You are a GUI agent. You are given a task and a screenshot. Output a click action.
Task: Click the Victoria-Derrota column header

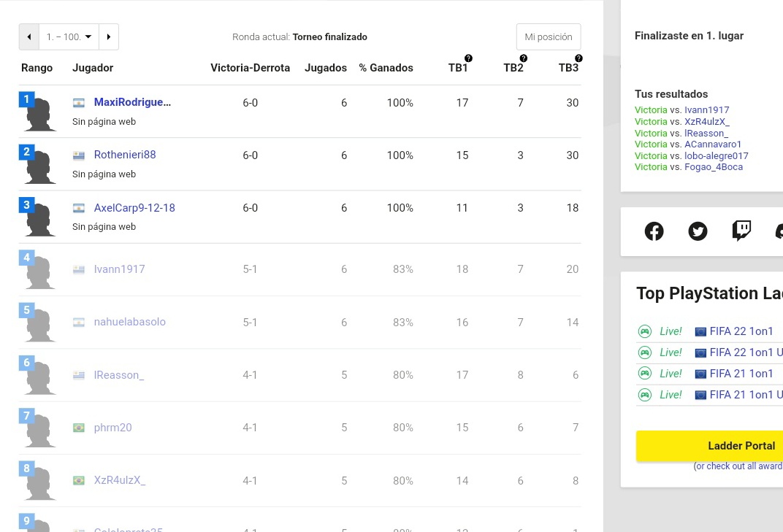point(251,68)
